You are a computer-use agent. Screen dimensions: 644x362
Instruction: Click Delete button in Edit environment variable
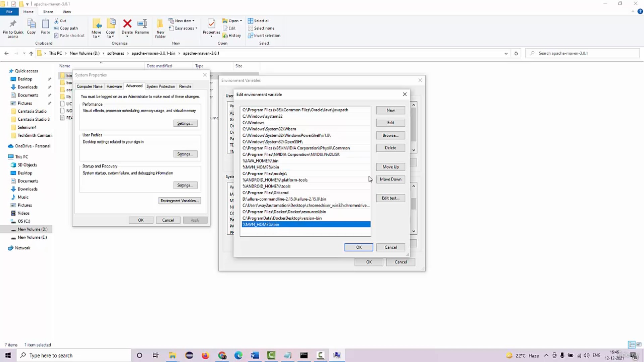[390, 148]
